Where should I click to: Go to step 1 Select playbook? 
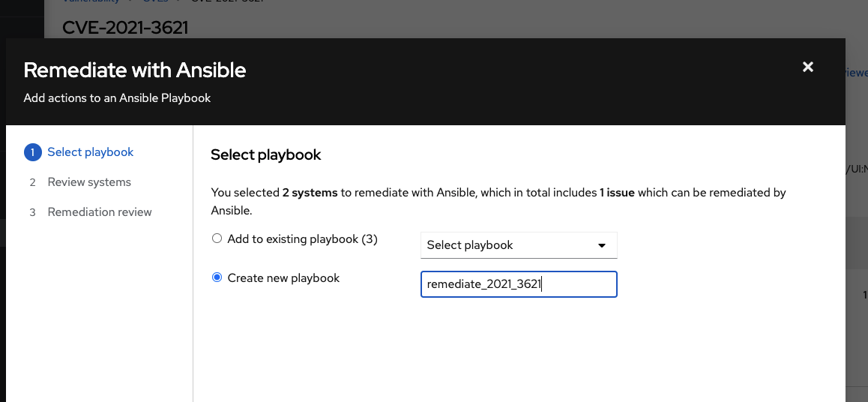click(79, 152)
